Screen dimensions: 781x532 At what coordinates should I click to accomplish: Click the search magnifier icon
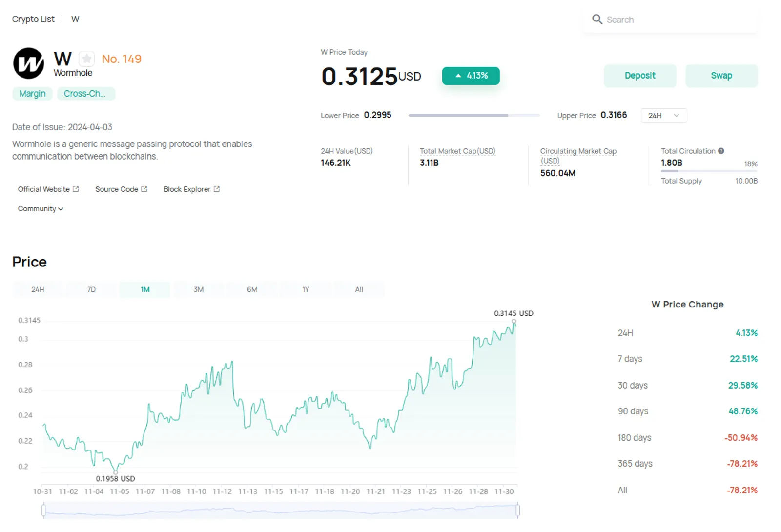pyautogui.click(x=597, y=20)
